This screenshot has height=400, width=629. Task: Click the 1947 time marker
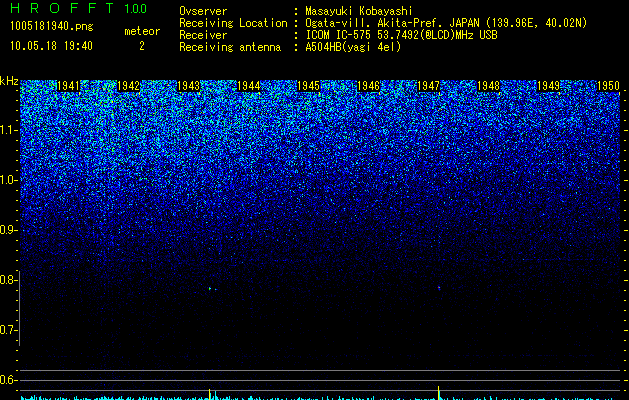(428, 86)
